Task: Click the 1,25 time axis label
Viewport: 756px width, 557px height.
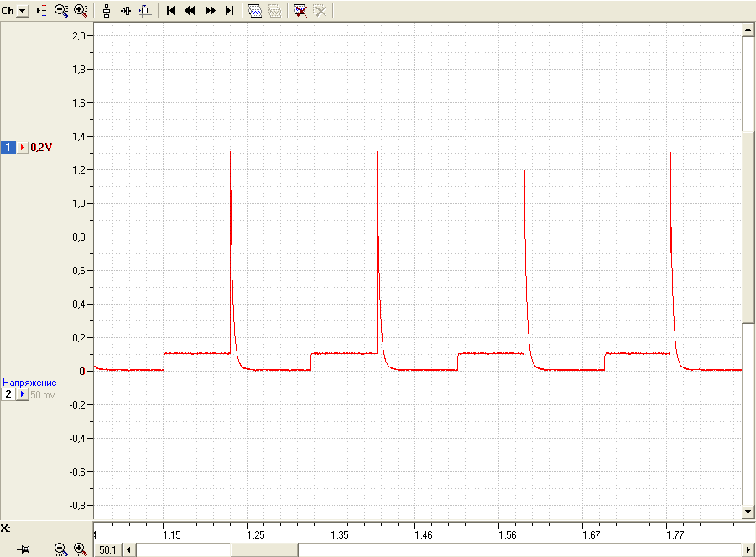Action: tap(256, 535)
